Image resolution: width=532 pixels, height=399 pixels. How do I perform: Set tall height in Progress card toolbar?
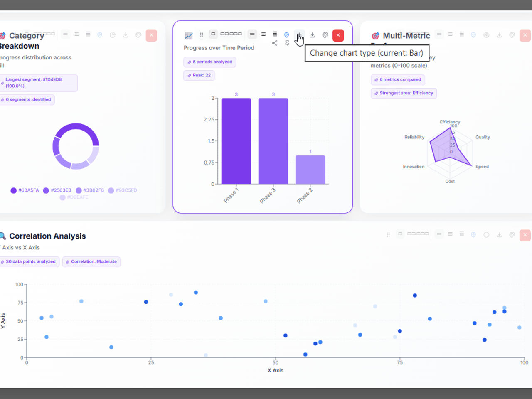[x=275, y=34]
